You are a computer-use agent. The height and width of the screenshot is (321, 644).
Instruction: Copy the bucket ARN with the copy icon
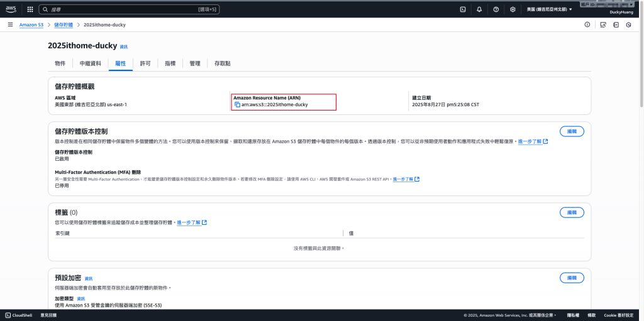coord(237,105)
